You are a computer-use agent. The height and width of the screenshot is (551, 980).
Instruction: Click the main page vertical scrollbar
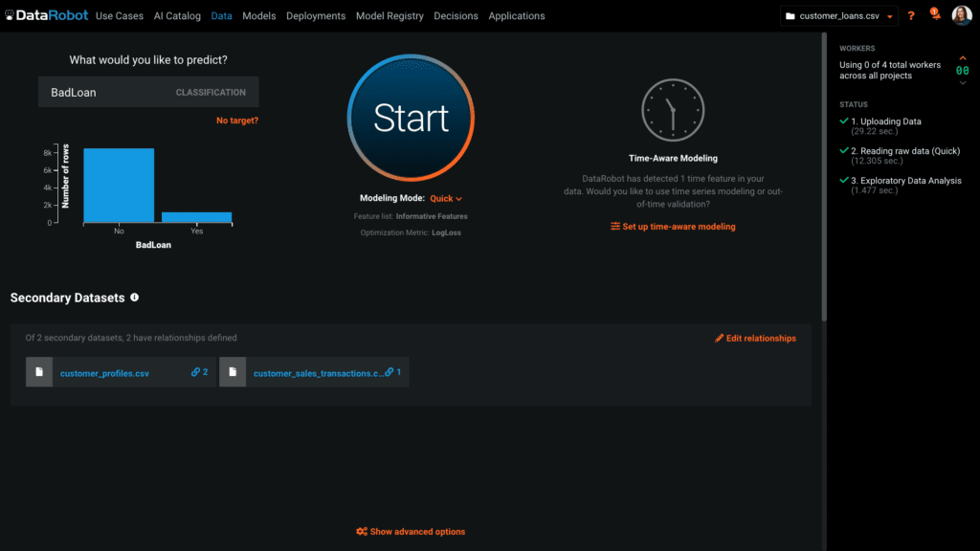point(824,177)
